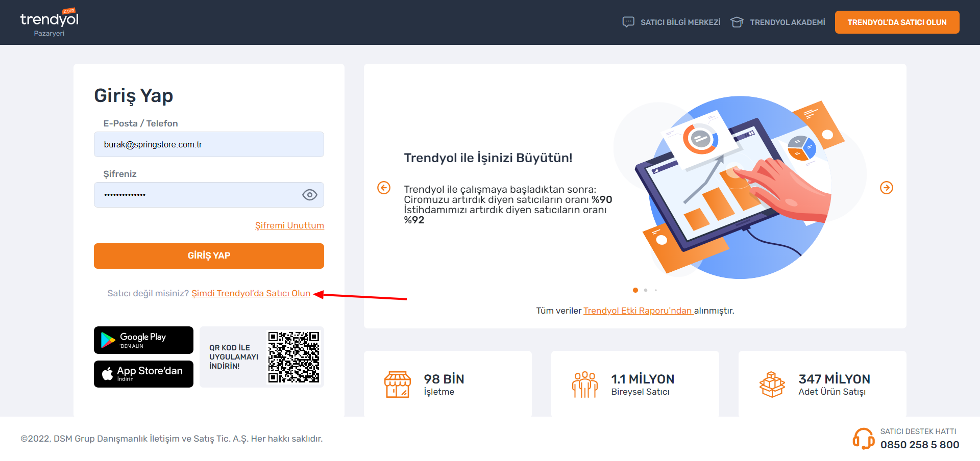Click the Trendyol'da Satıcı Olun button
Viewport: 980px width, 461px height.
point(897,22)
